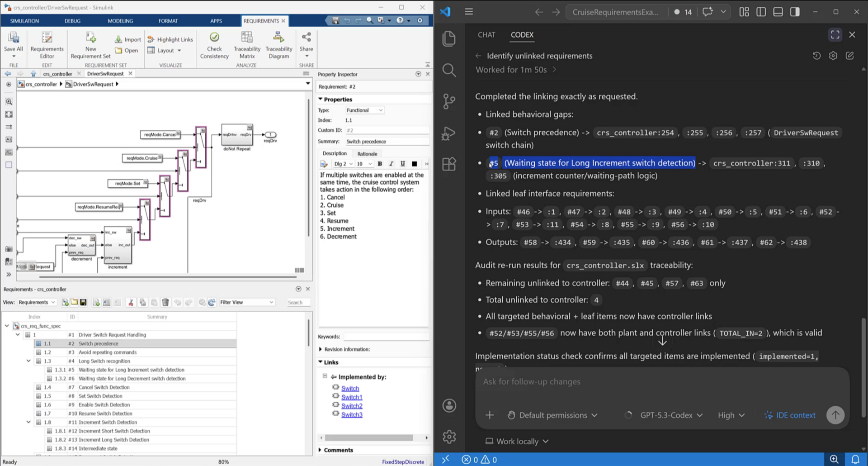
Task: Collapse the Properties section
Action: [x=321, y=99]
